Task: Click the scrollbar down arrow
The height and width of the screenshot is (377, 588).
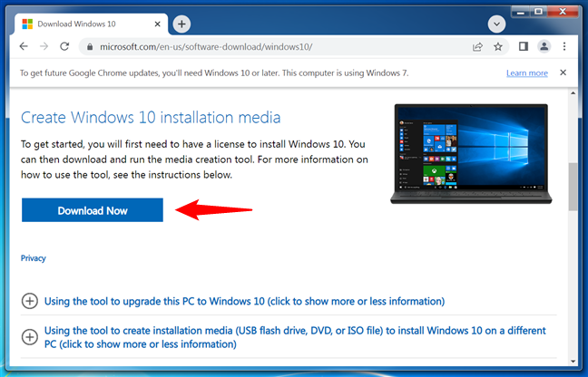Action: (573, 362)
